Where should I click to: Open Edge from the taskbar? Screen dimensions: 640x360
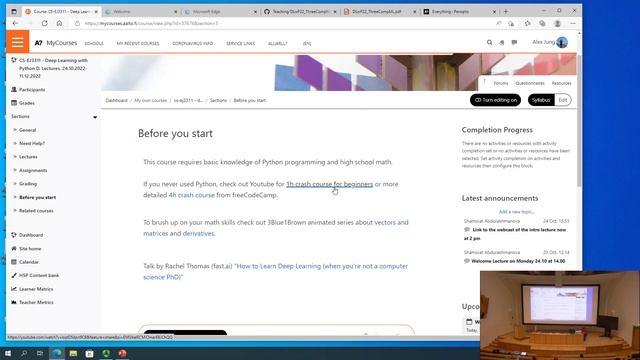coord(57,353)
